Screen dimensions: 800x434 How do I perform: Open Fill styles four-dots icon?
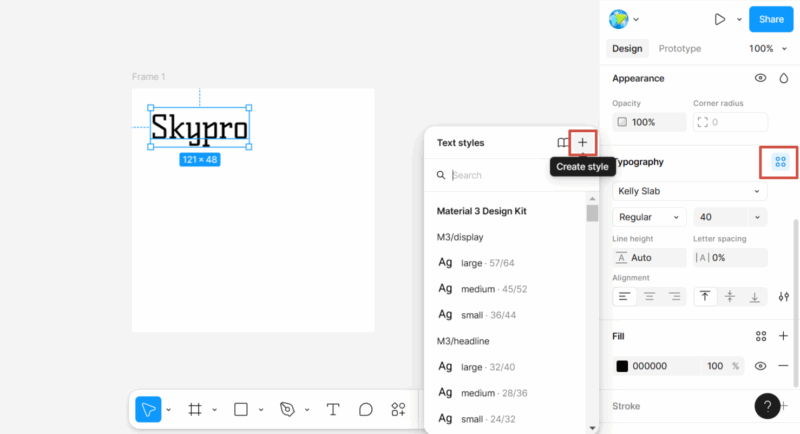pyautogui.click(x=761, y=336)
